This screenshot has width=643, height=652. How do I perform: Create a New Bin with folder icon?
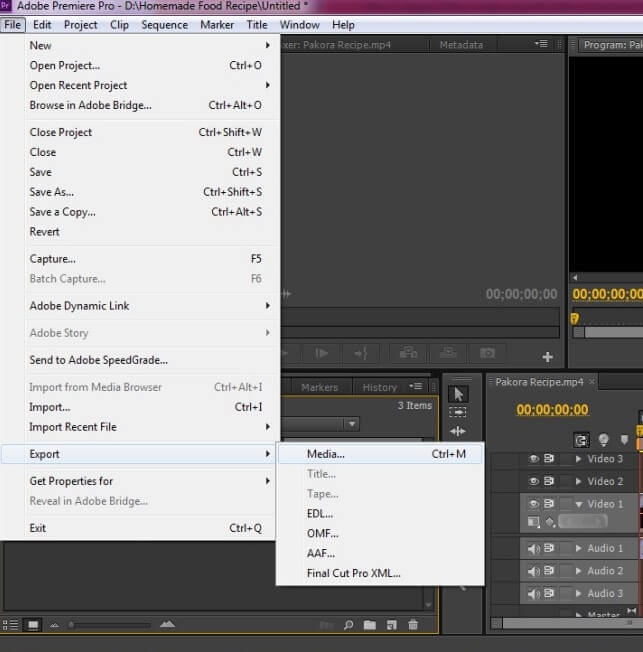(369, 625)
